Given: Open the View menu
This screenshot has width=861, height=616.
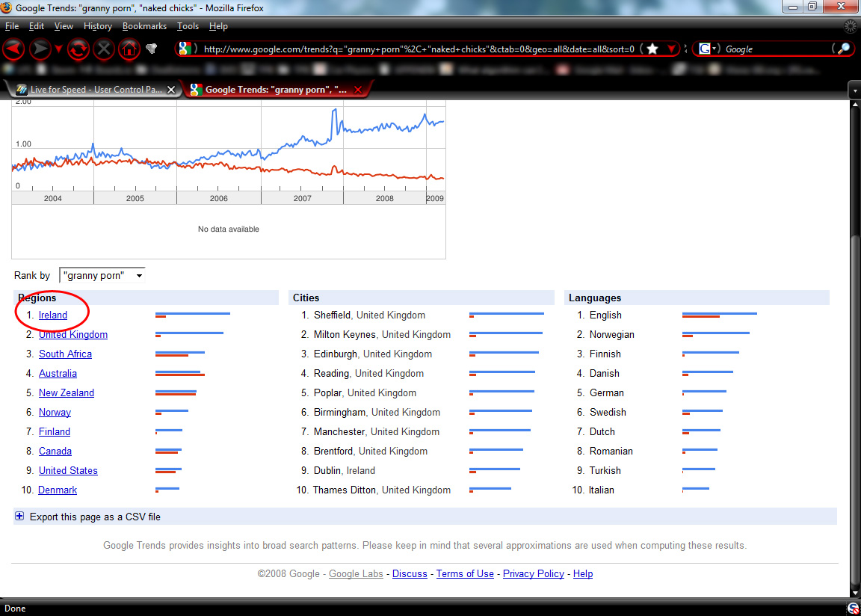Looking at the screenshot, I should click(64, 26).
